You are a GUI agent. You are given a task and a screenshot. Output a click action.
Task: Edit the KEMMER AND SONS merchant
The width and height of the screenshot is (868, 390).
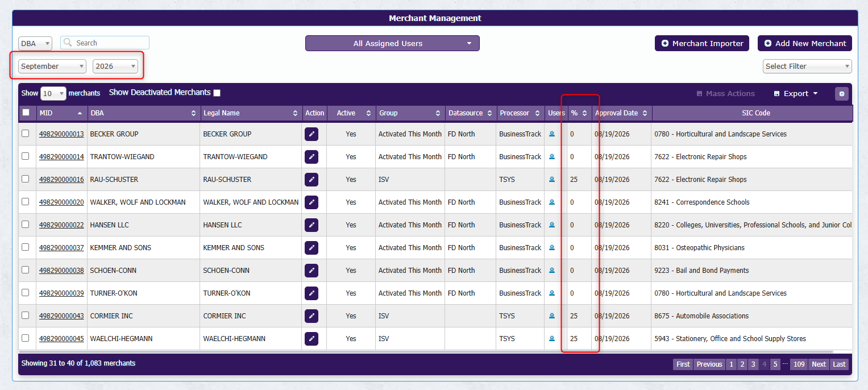(312, 248)
